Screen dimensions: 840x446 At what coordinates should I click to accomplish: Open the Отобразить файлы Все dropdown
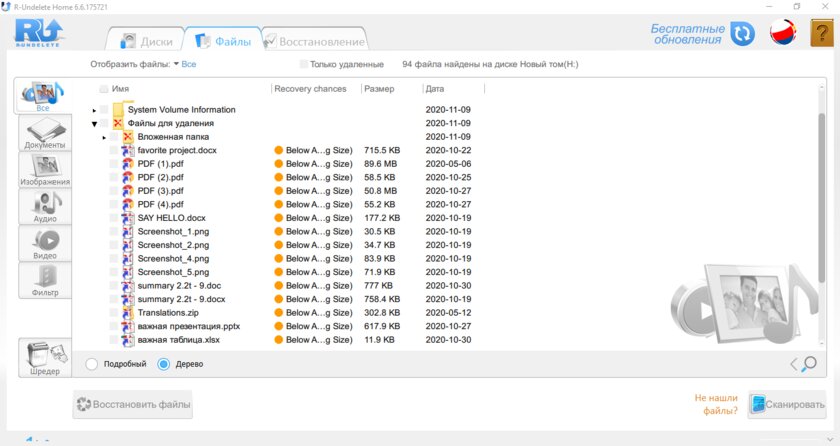(185, 64)
